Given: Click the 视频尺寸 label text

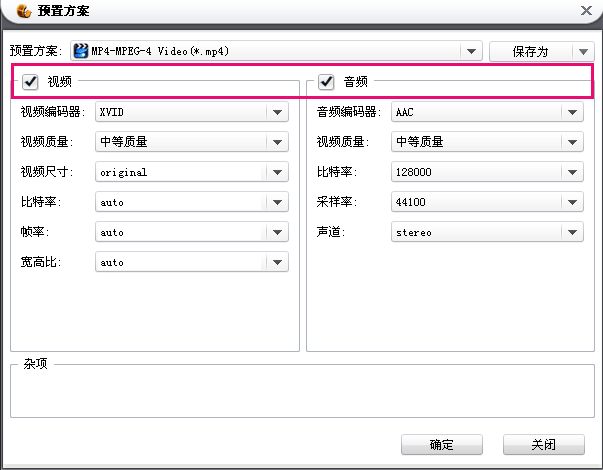Looking at the screenshot, I should 47,172.
